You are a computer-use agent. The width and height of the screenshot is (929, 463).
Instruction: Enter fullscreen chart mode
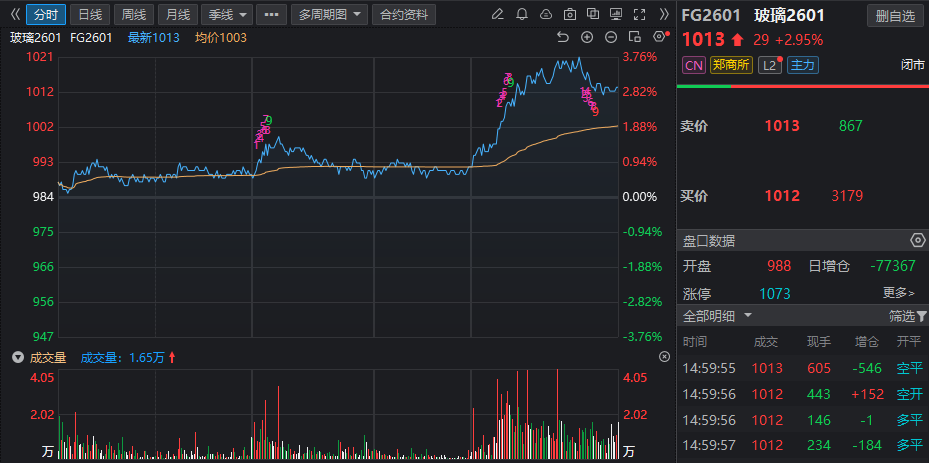[641, 14]
